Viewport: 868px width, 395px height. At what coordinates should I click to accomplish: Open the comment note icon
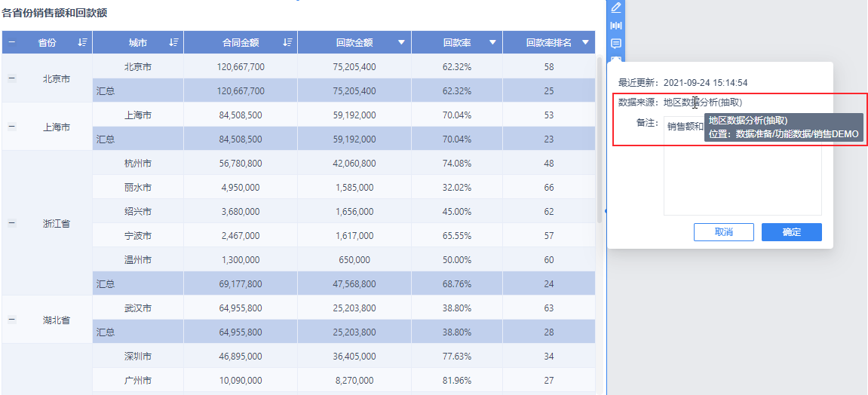tap(615, 43)
